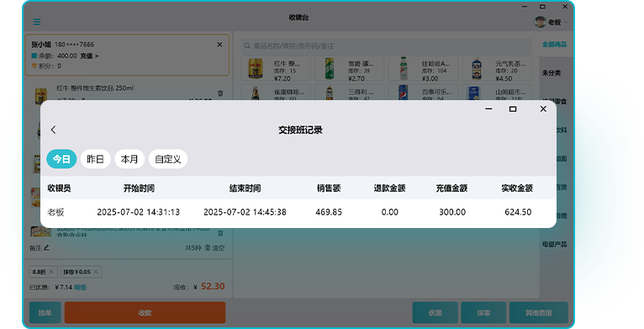
Task: Click the refund amount 0.00
Action: click(390, 212)
